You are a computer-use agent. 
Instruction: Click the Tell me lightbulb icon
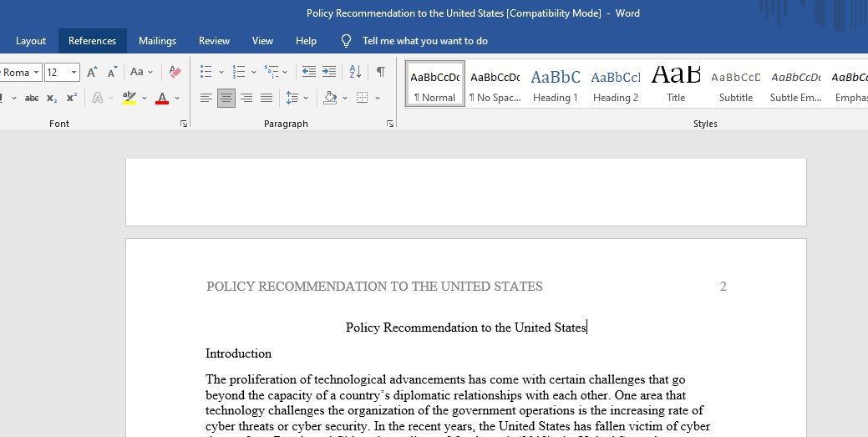(x=347, y=41)
